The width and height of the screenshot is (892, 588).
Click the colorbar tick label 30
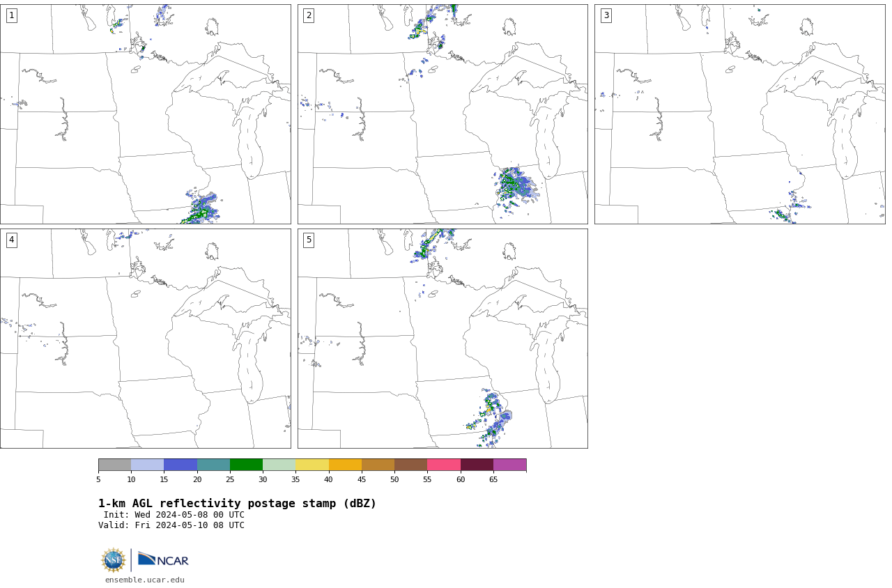263,479
